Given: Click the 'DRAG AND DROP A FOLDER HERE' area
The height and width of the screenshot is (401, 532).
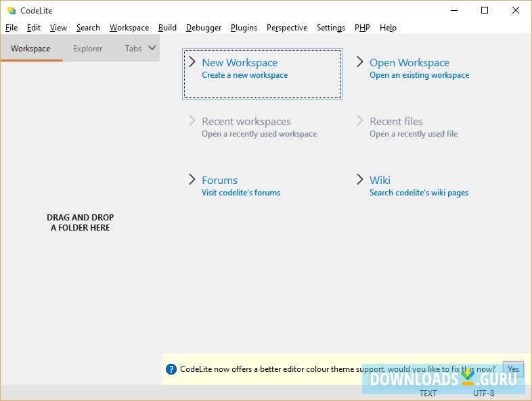Looking at the screenshot, I should click(81, 222).
